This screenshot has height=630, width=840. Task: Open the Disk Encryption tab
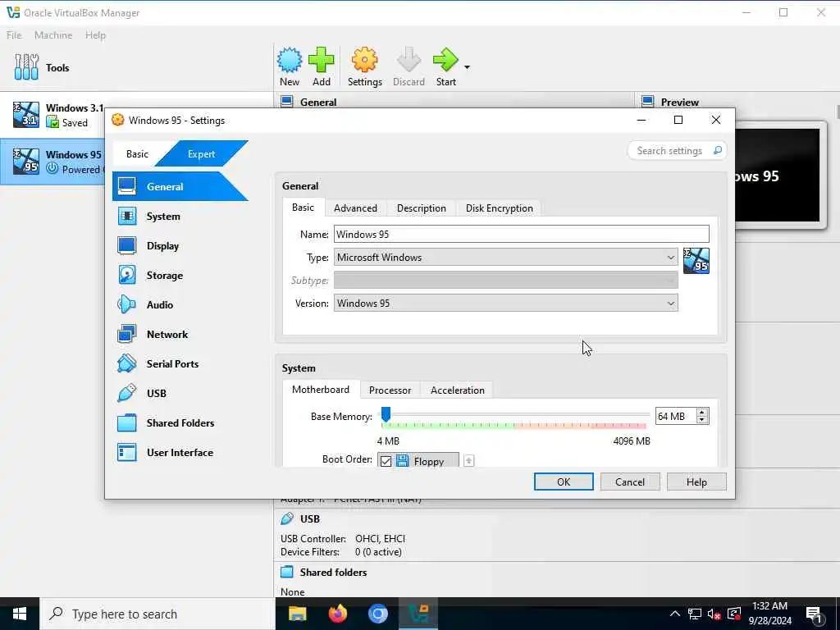[500, 208]
